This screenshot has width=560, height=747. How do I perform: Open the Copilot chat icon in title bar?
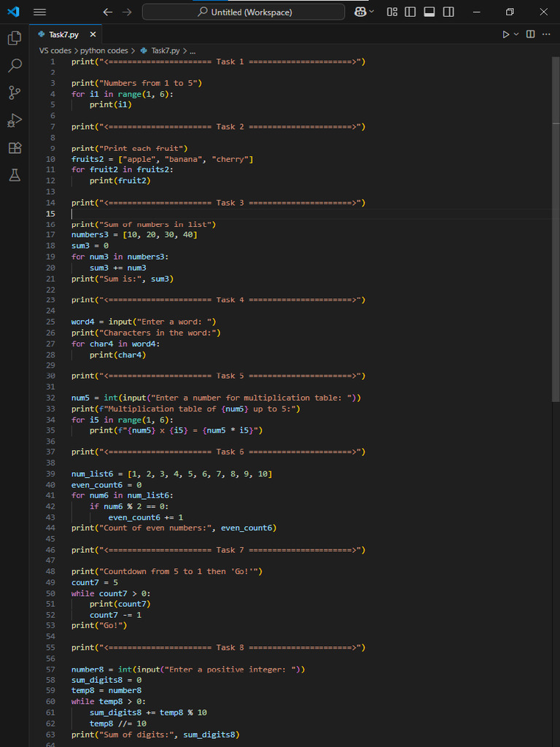click(x=360, y=12)
